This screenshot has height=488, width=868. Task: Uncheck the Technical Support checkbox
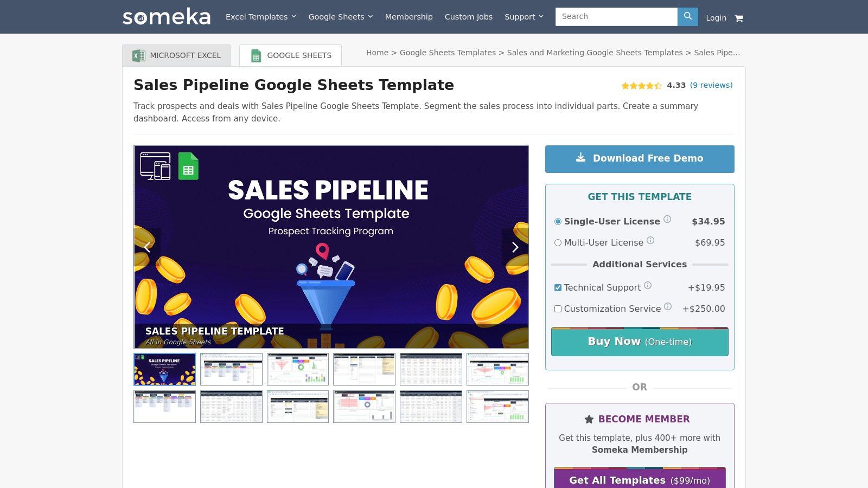pyautogui.click(x=558, y=287)
